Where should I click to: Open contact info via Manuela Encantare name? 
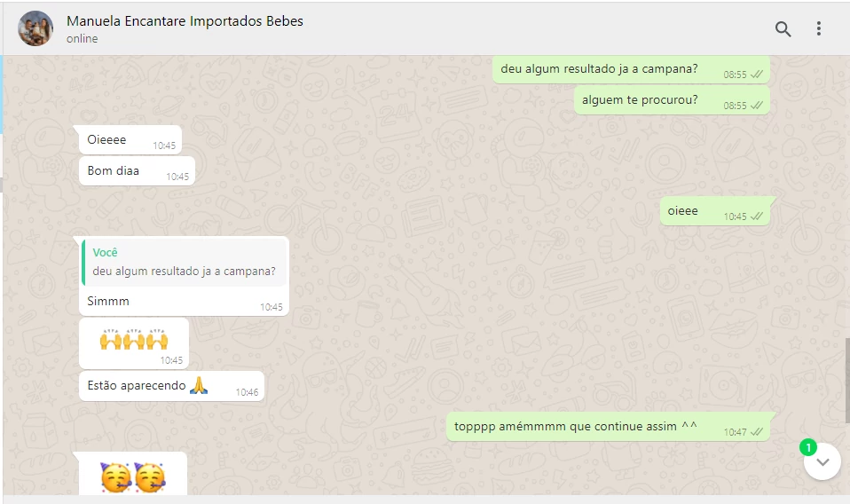pos(185,21)
